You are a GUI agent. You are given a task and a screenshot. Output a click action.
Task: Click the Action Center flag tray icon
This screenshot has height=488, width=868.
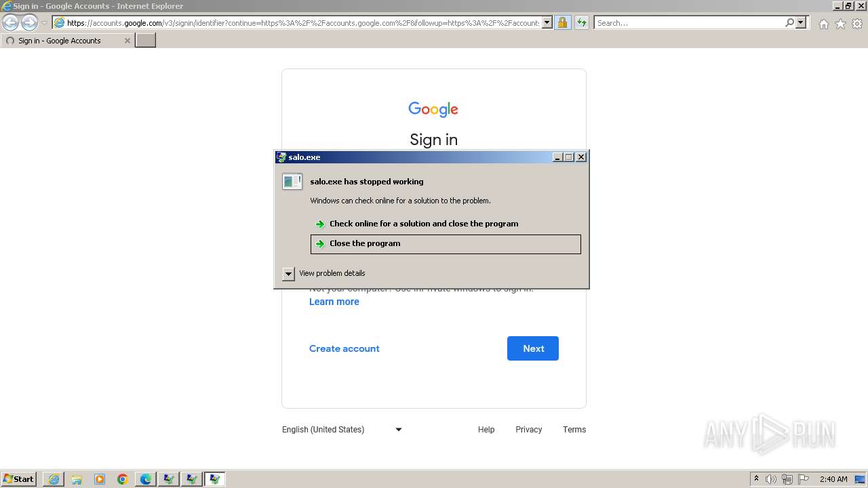click(x=804, y=479)
